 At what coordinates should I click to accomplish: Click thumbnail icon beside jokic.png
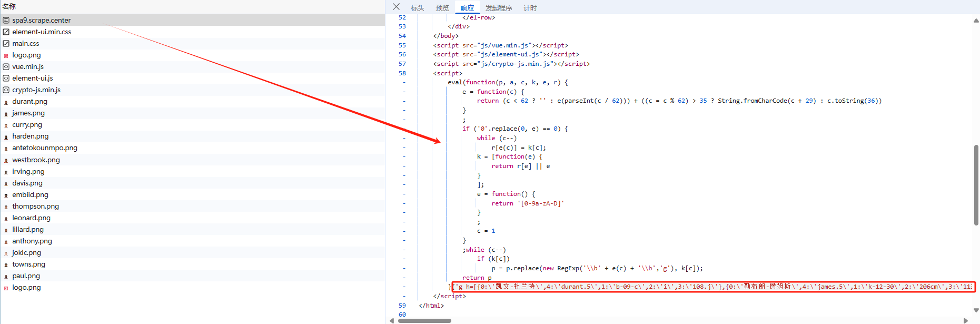coord(6,253)
